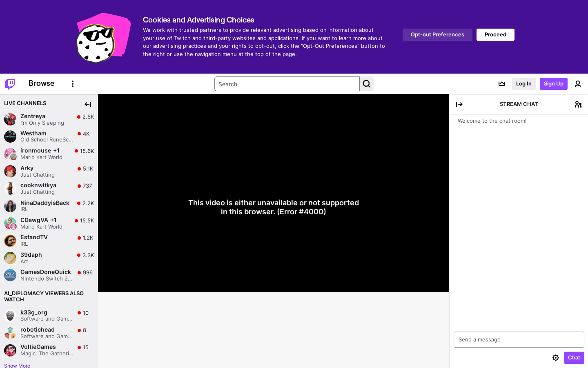
Task: Click 'Magic: The Gatheri...' category text
Action: (47, 353)
